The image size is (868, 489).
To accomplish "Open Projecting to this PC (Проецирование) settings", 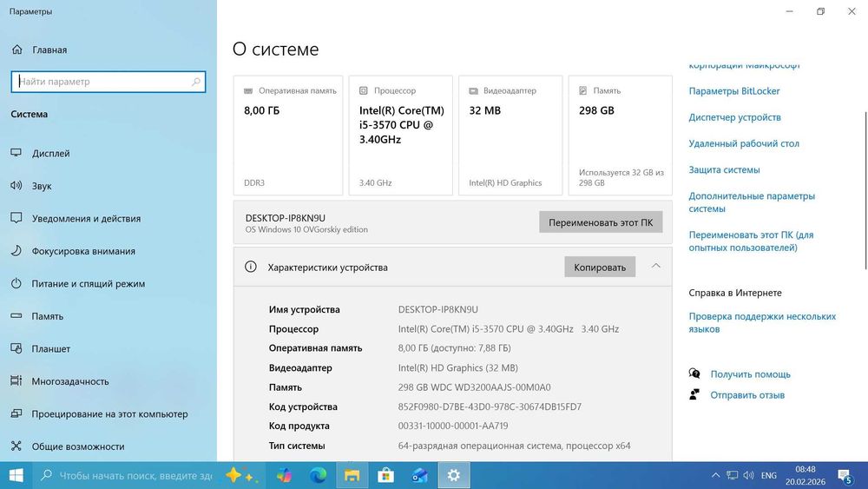I will (x=108, y=413).
